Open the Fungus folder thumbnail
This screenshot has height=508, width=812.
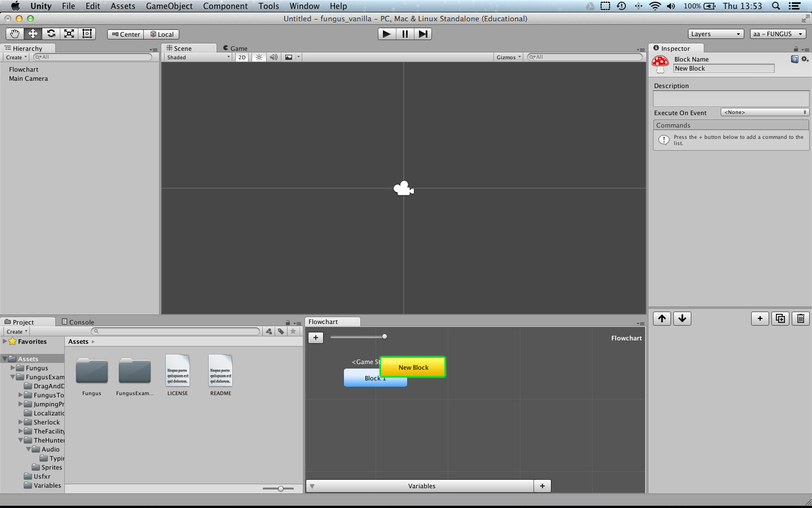pyautogui.click(x=92, y=371)
